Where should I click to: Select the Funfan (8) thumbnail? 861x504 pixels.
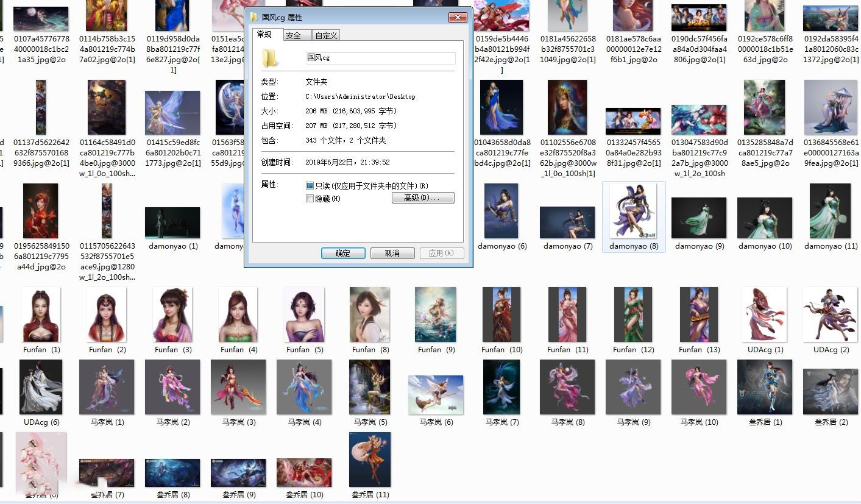pyautogui.click(x=369, y=314)
